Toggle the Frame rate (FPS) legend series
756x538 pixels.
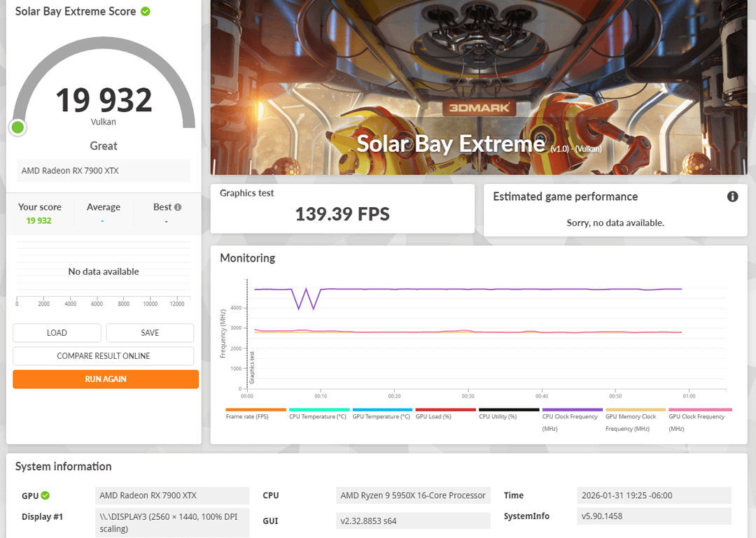point(255,413)
